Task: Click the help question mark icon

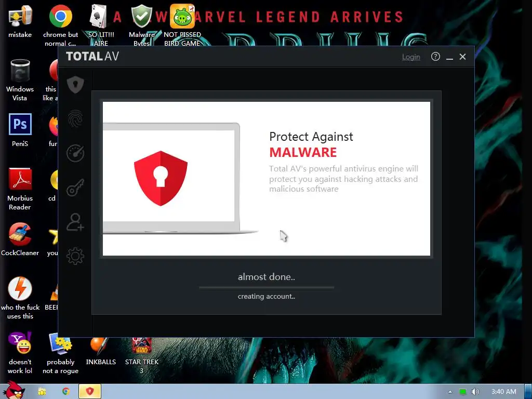Action: pos(435,57)
